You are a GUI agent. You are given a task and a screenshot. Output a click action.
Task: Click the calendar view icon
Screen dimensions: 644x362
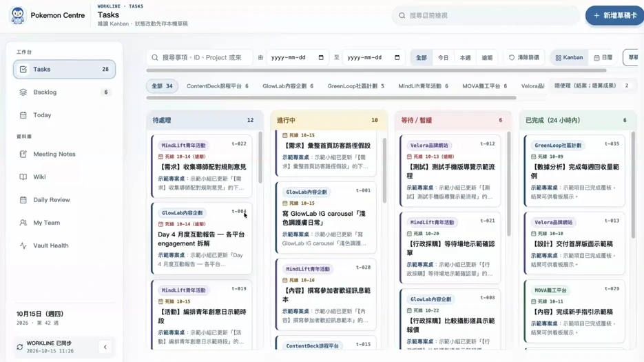pyautogui.click(x=596, y=58)
